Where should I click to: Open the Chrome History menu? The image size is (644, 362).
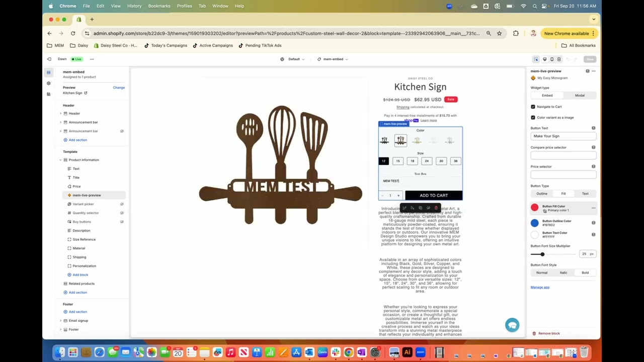click(134, 6)
